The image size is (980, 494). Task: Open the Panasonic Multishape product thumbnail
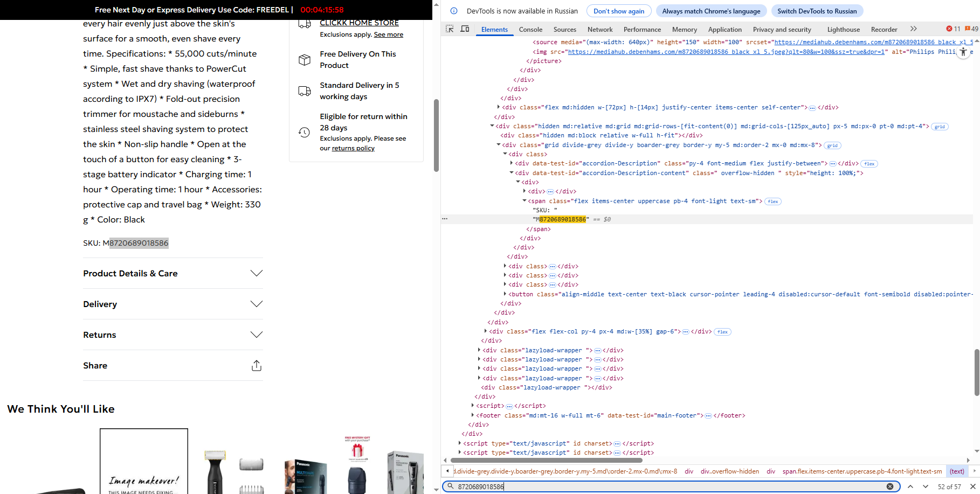(306, 476)
